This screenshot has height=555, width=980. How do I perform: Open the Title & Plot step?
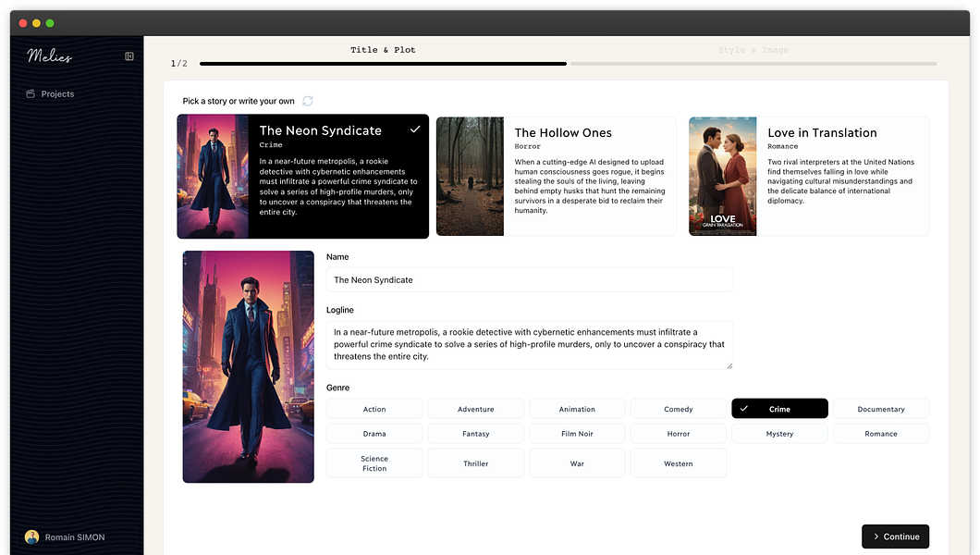click(383, 50)
